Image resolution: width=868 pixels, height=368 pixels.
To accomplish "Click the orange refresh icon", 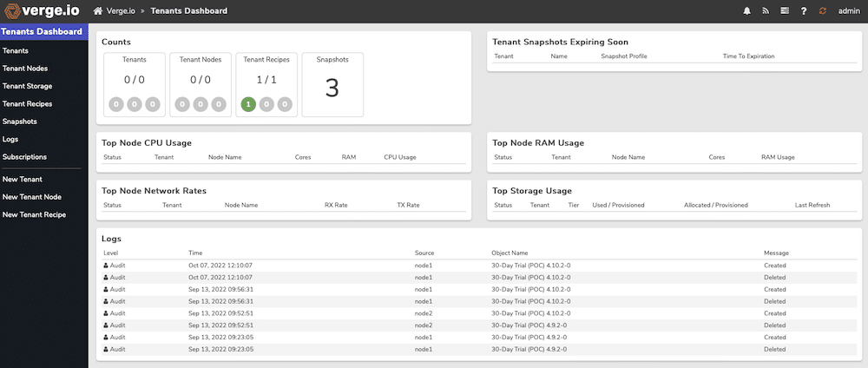I will coord(823,11).
